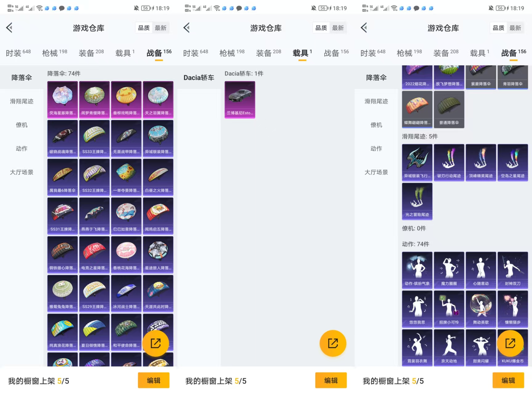Go back using the middle screen's back arrow
The height and width of the screenshot is (394, 532).
187,28
